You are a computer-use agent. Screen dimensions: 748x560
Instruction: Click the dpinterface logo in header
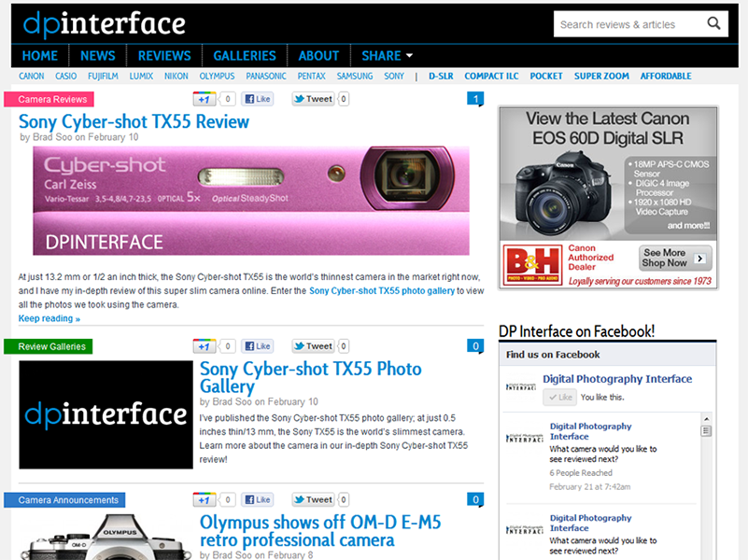(104, 24)
